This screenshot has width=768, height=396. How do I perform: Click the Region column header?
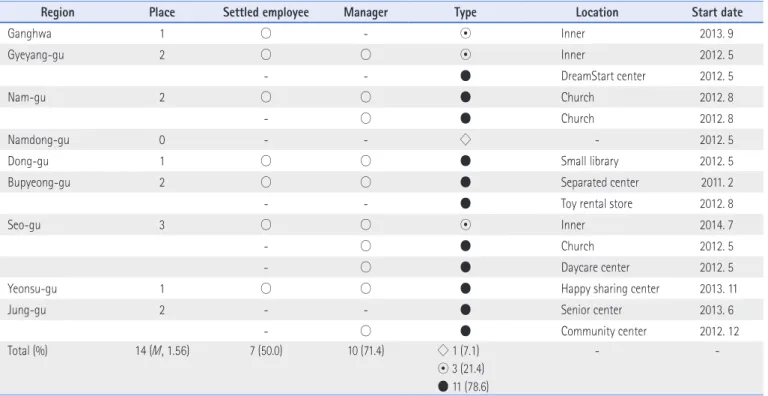pos(57,12)
